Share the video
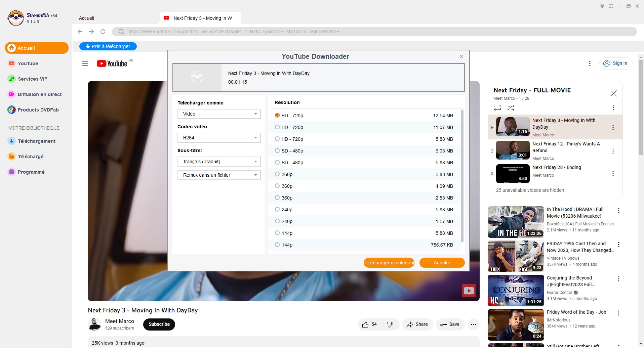Viewport: 644px width, 348px height. click(417, 324)
